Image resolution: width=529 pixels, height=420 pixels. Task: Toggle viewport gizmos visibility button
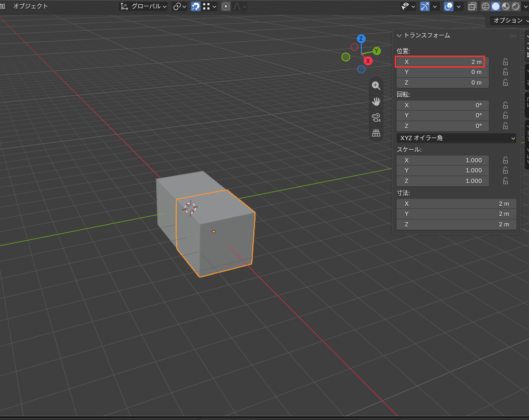(x=425, y=6)
